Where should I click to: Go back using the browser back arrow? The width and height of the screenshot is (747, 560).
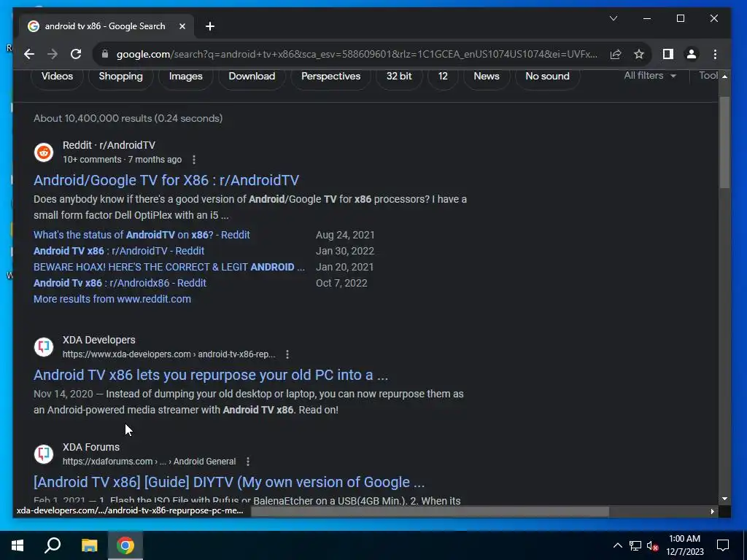[x=29, y=54]
